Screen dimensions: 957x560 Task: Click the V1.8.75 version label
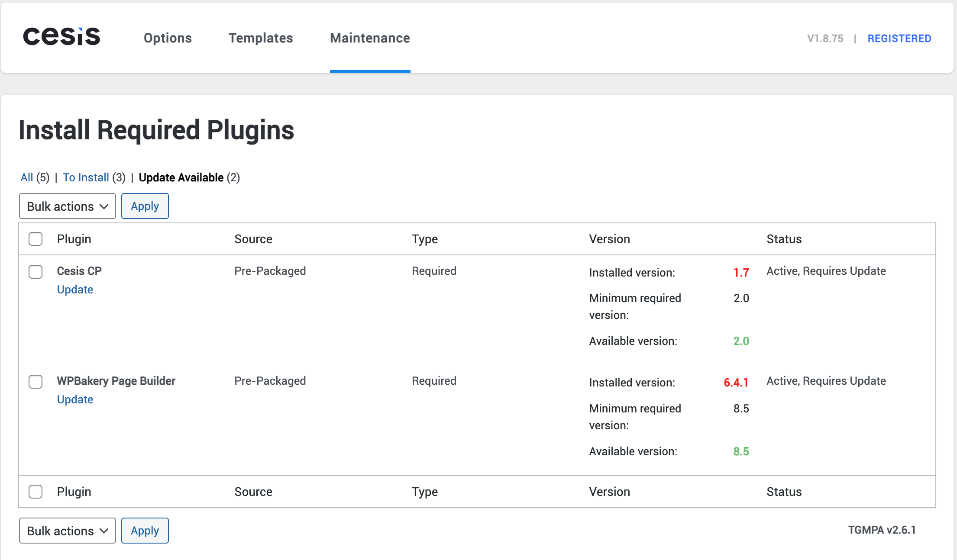click(825, 39)
